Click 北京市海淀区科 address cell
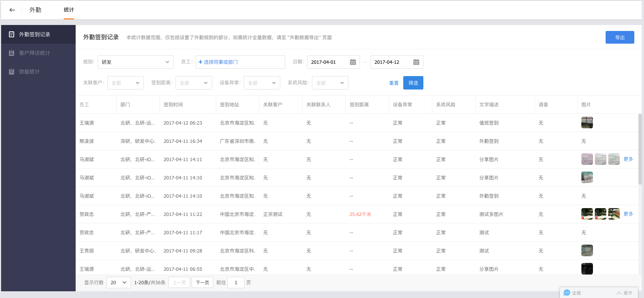 click(x=237, y=251)
